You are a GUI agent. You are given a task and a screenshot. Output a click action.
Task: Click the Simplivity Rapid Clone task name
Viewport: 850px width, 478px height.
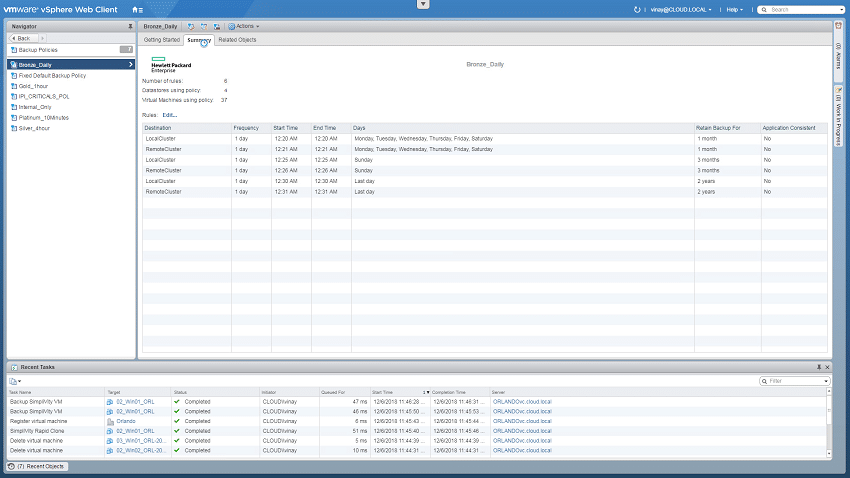click(37, 431)
